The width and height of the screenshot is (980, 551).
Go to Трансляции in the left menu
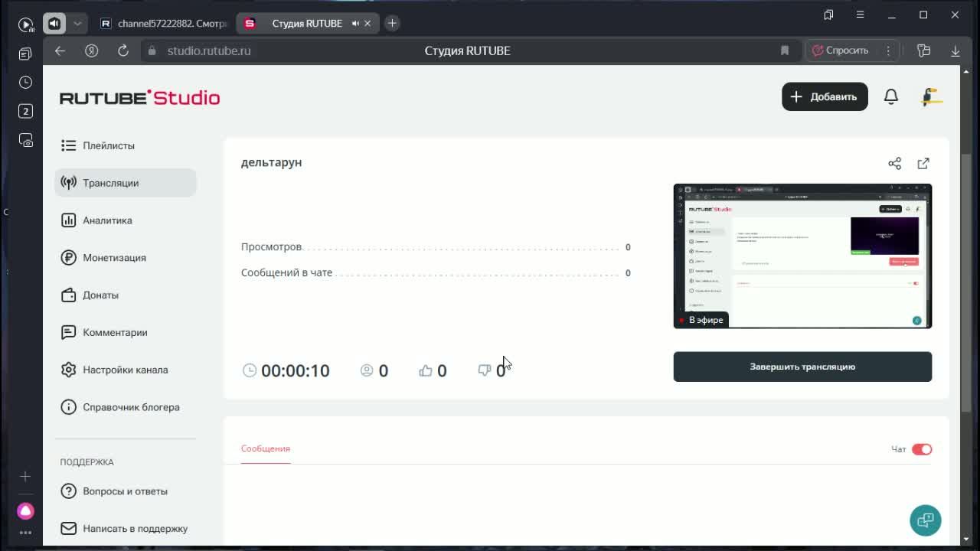tap(126, 183)
